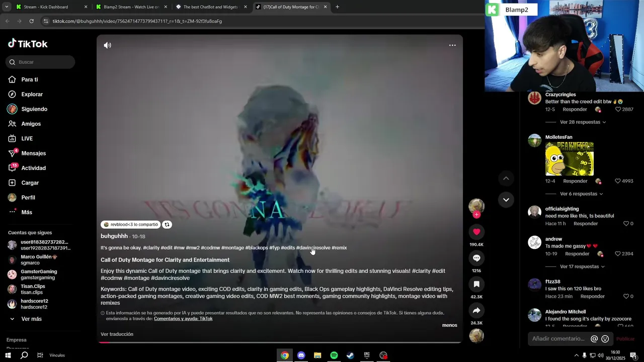Open Spotify from the taskbar
This screenshot has height=362, width=644.
[x=334, y=355]
